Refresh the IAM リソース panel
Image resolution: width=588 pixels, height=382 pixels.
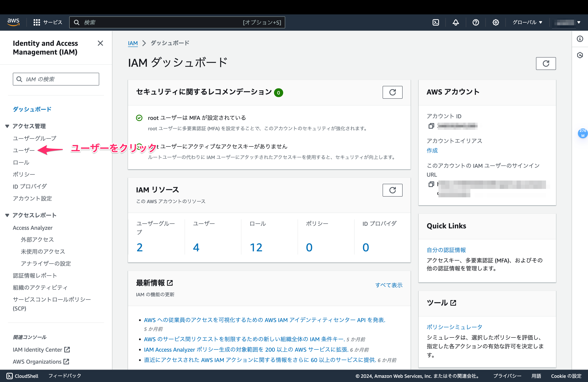click(392, 190)
